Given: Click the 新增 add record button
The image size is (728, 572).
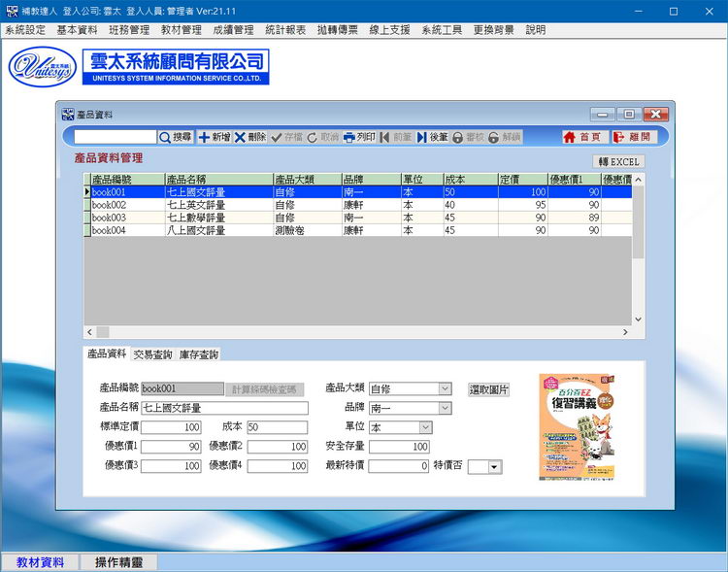Looking at the screenshot, I should (x=215, y=137).
